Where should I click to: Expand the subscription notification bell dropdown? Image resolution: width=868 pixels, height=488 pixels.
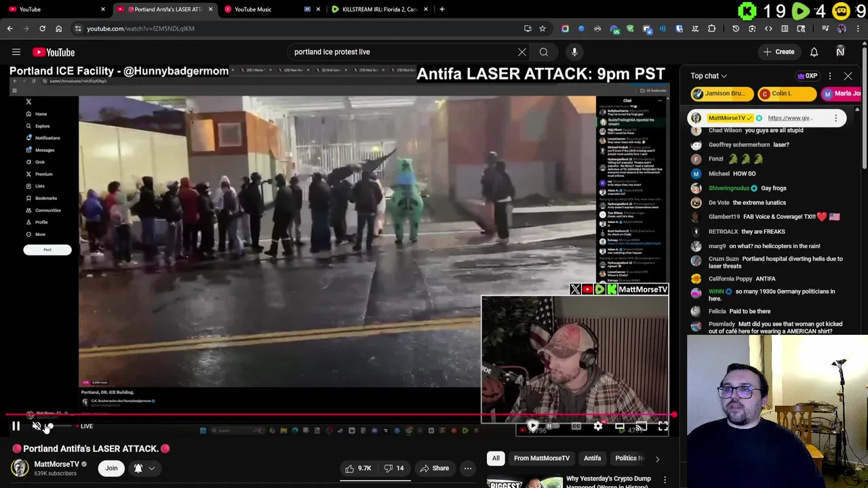click(x=144, y=468)
